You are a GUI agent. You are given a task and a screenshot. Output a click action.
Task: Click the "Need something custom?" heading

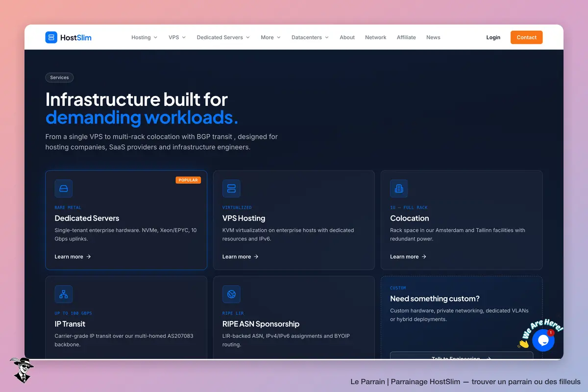click(x=435, y=298)
